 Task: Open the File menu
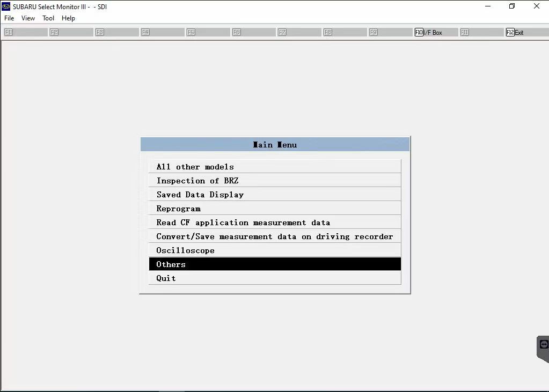9,18
